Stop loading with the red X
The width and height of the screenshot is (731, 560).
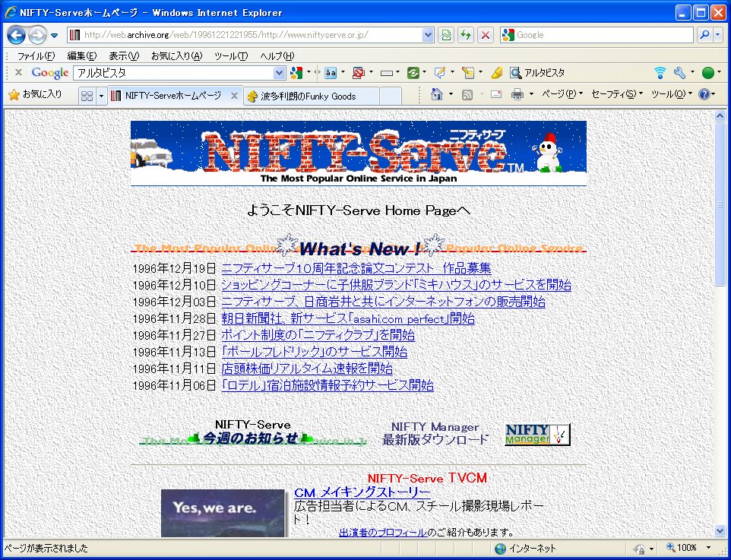point(486,35)
